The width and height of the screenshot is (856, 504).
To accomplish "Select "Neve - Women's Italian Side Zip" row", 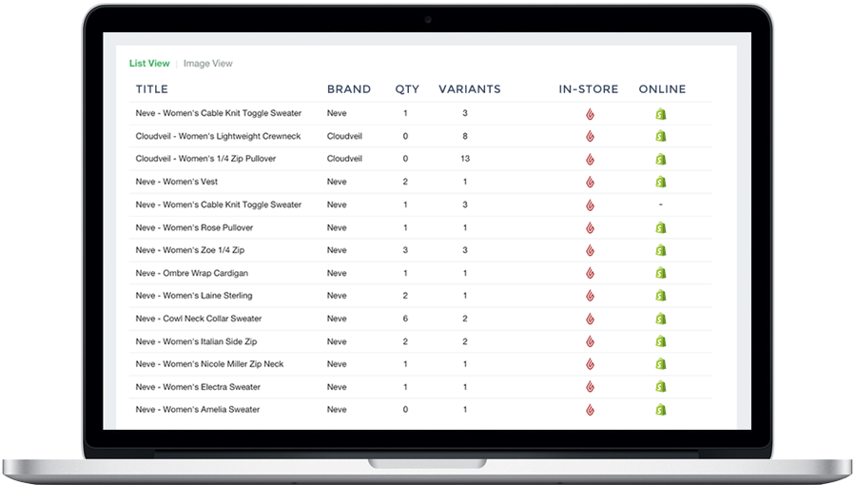I will [196, 341].
